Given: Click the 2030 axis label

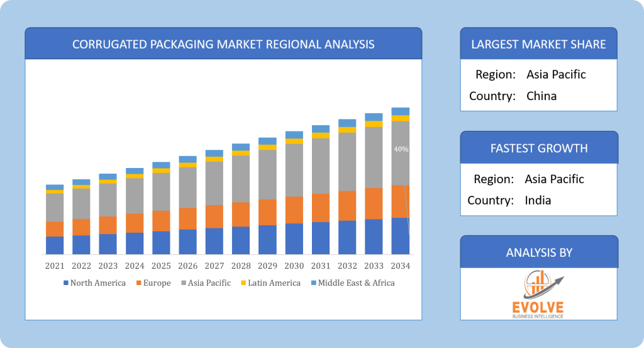Looking at the screenshot, I should click(x=294, y=266).
